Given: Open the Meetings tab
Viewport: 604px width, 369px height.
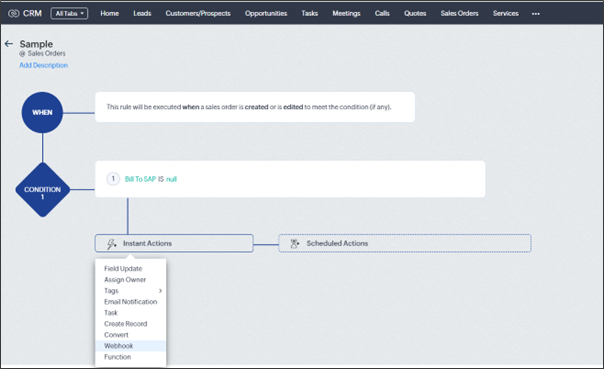Looking at the screenshot, I should point(346,13).
